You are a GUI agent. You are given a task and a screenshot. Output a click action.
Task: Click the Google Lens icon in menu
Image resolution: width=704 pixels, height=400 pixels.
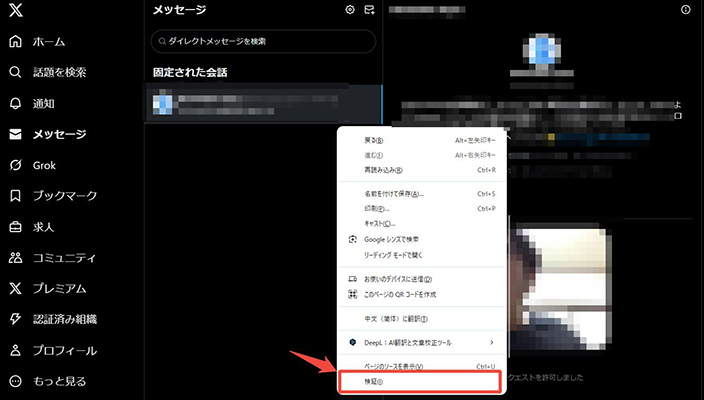[x=353, y=239]
